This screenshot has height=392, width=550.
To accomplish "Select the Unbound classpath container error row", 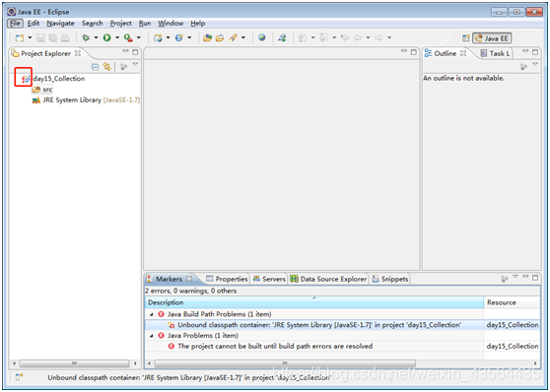I will click(342, 325).
